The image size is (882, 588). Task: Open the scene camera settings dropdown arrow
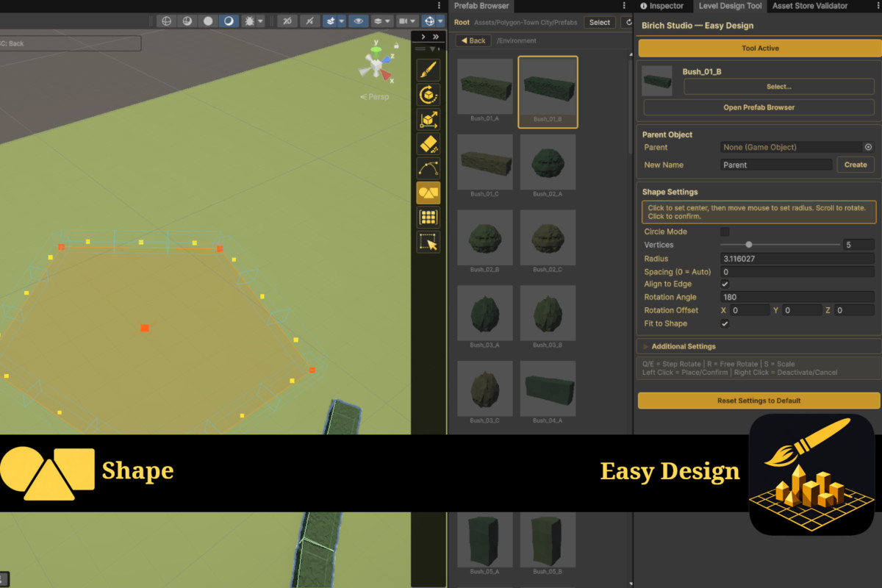pyautogui.click(x=414, y=21)
